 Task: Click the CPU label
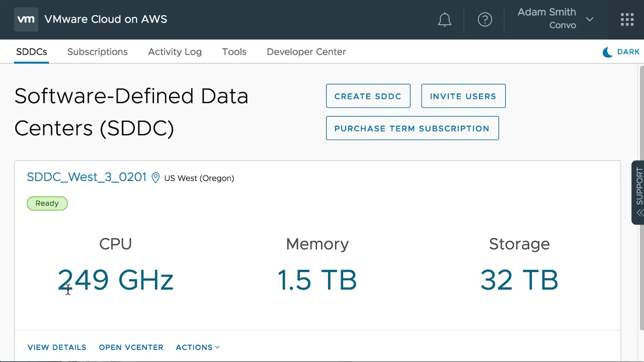click(116, 244)
